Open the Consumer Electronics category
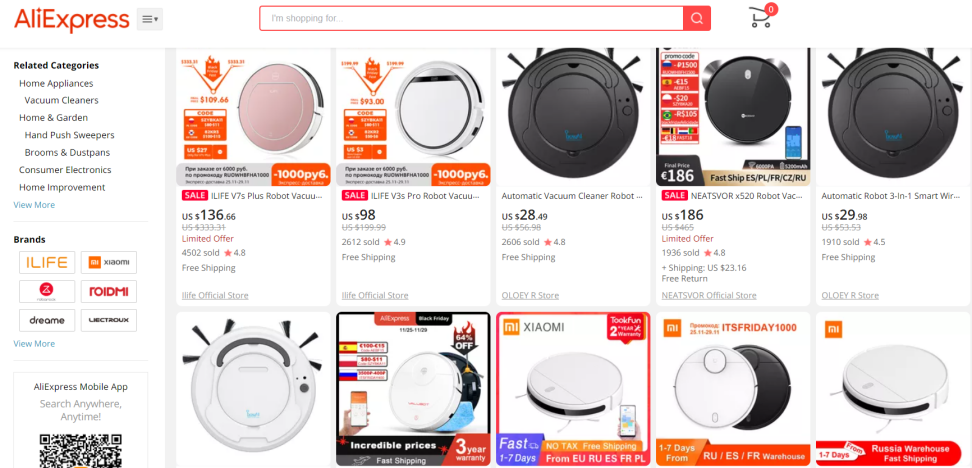This screenshot has width=972, height=468. point(65,170)
